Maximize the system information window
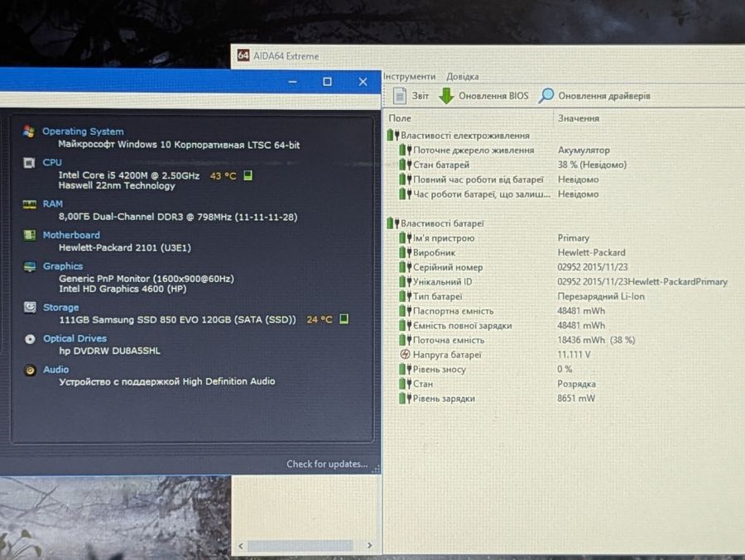Screen dimensions: 745x560 pyautogui.click(x=327, y=82)
